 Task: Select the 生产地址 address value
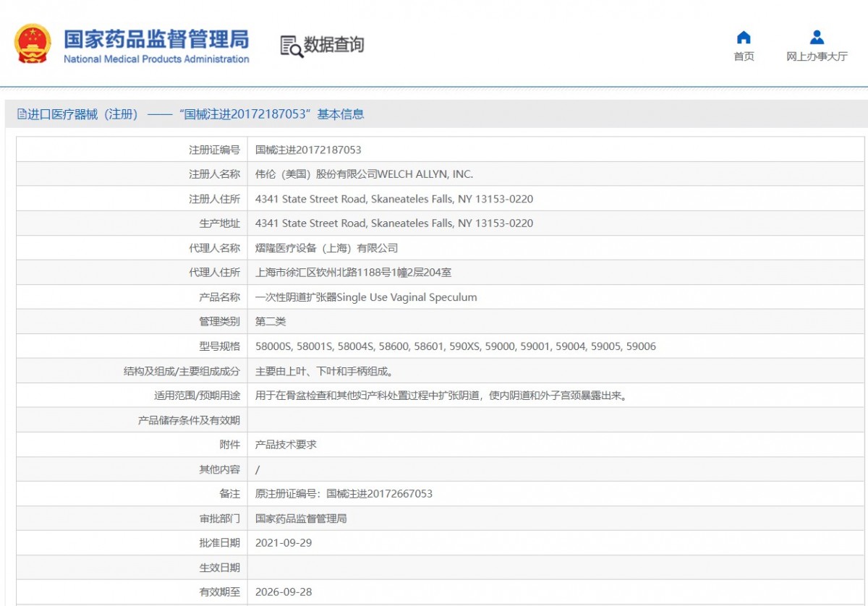[394, 223]
